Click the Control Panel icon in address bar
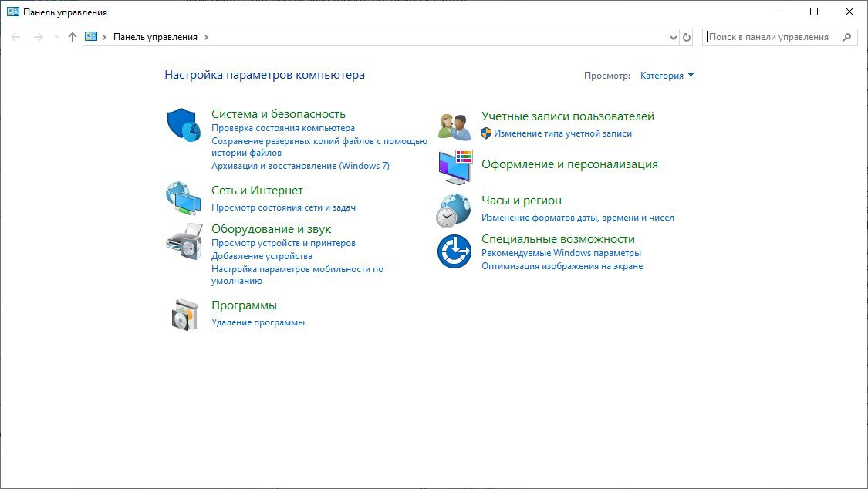 tap(91, 36)
